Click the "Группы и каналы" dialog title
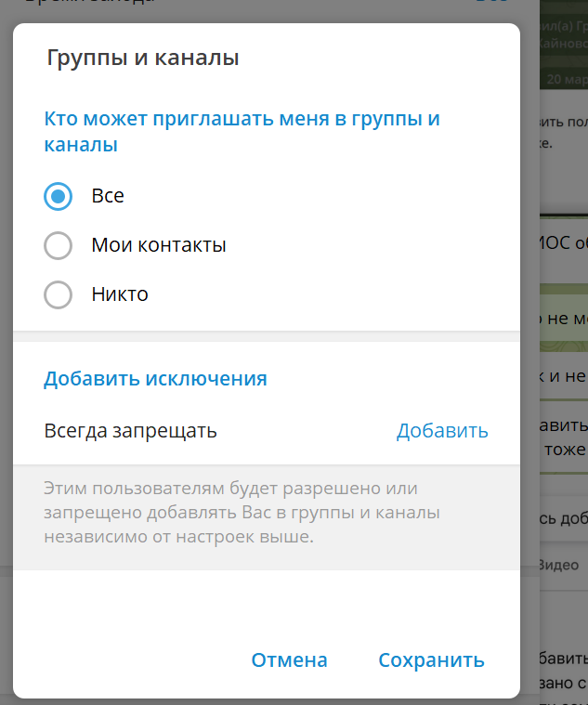The height and width of the screenshot is (705, 588). (143, 58)
